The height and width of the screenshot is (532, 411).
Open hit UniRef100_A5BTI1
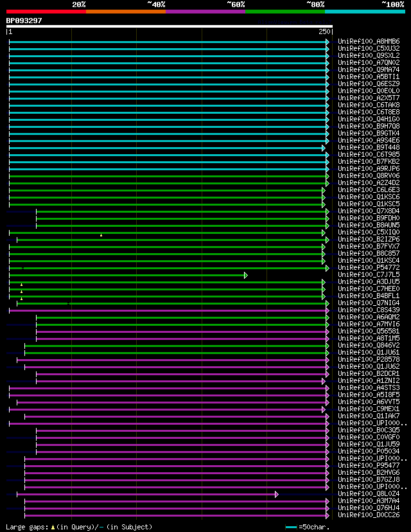pyautogui.click(x=369, y=76)
